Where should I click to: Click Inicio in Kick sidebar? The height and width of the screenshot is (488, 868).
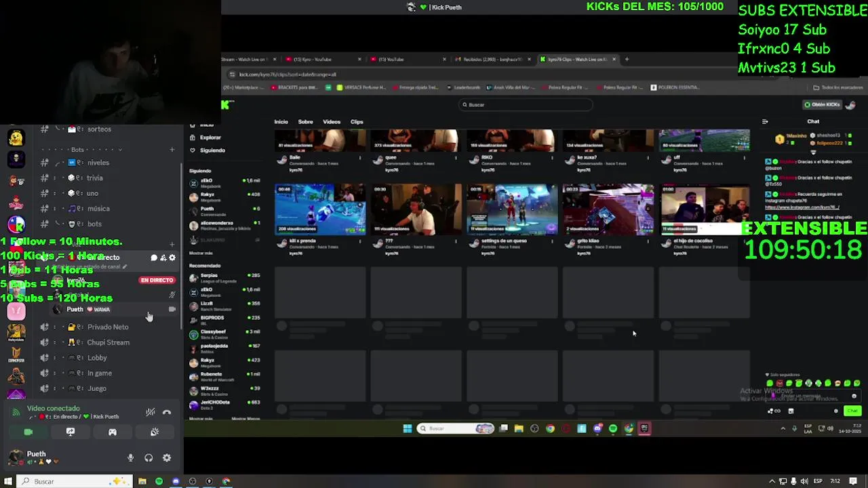point(206,125)
